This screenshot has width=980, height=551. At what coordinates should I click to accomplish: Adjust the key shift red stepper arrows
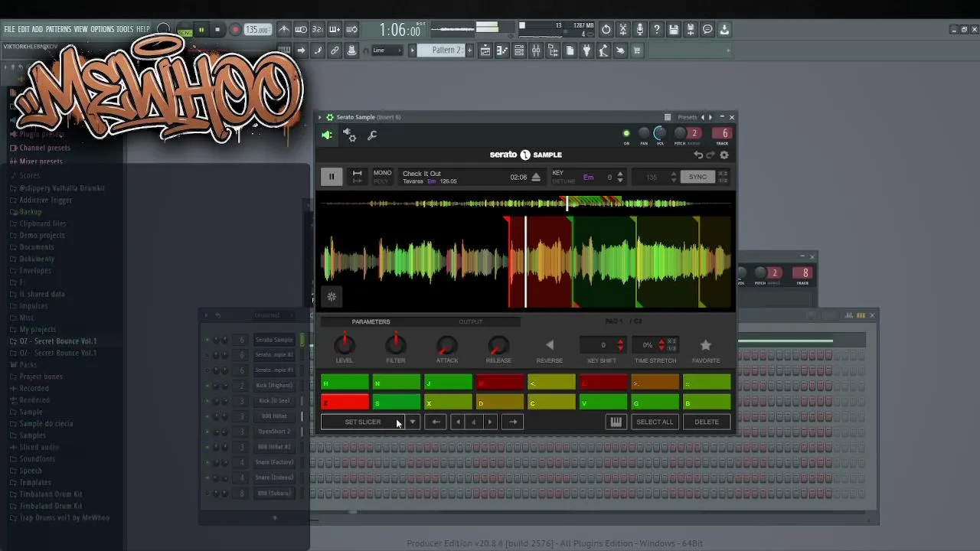click(620, 345)
